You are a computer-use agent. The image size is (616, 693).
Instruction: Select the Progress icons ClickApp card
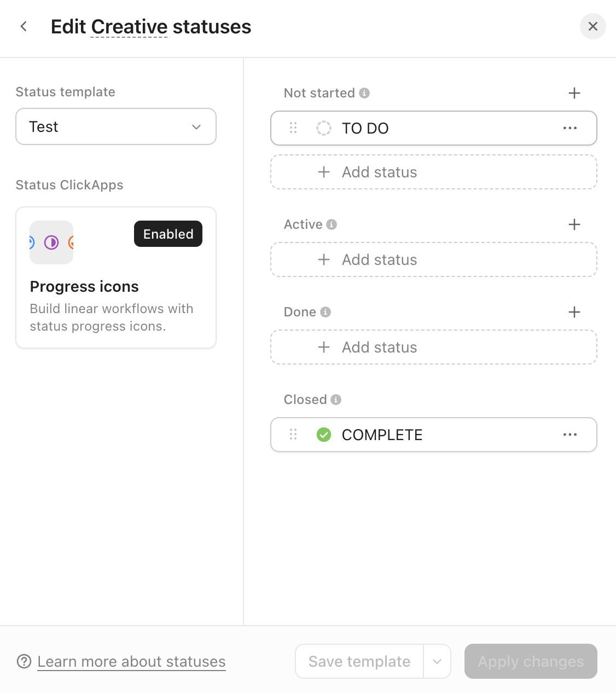(x=115, y=278)
